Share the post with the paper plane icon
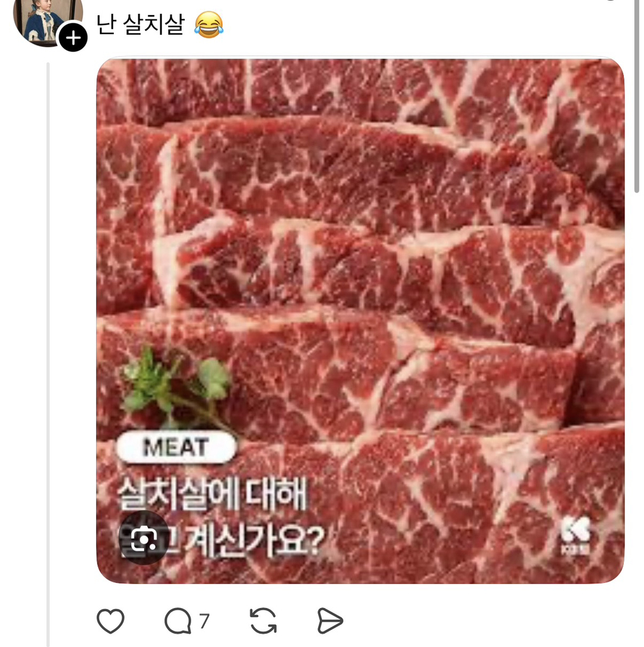Viewport: 644px width, 647px height. 330,621
